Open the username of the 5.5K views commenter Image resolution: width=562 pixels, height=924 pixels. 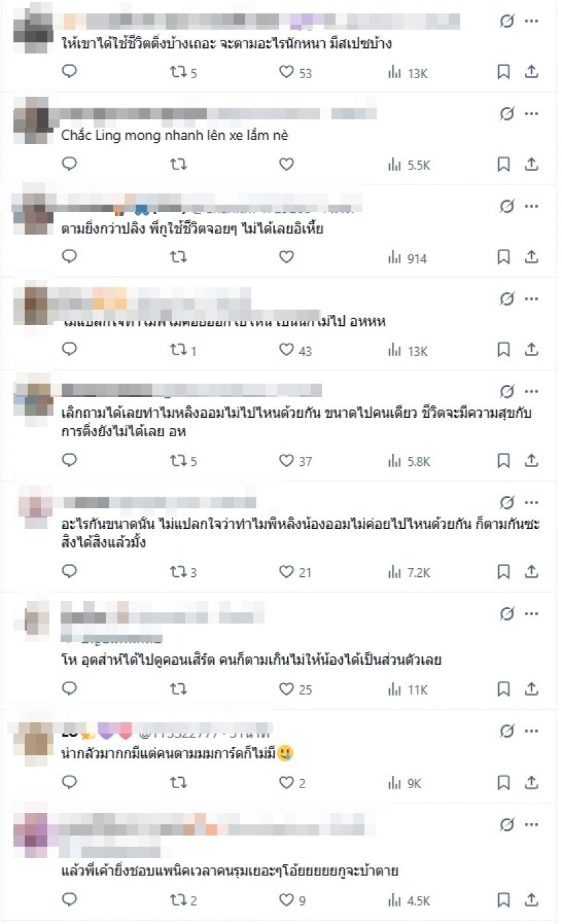coord(218,114)
